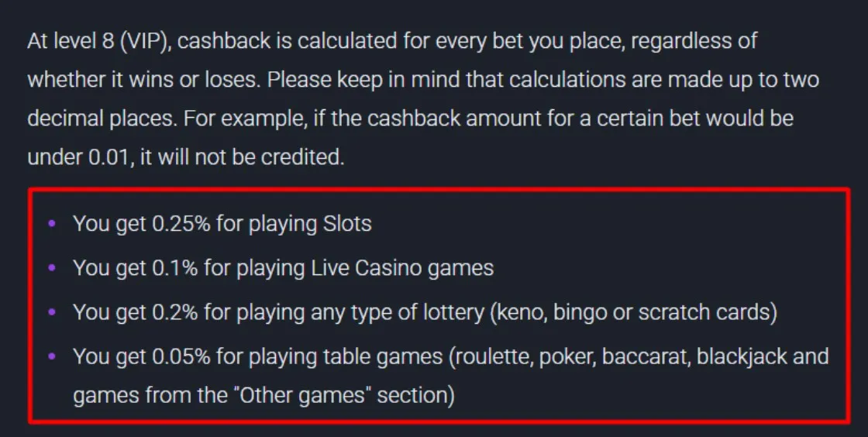Click the "under 0.01" text in the paragraph
Image resolution: width=868 pixels, height=437 pixels.
(x=75, y=157)
